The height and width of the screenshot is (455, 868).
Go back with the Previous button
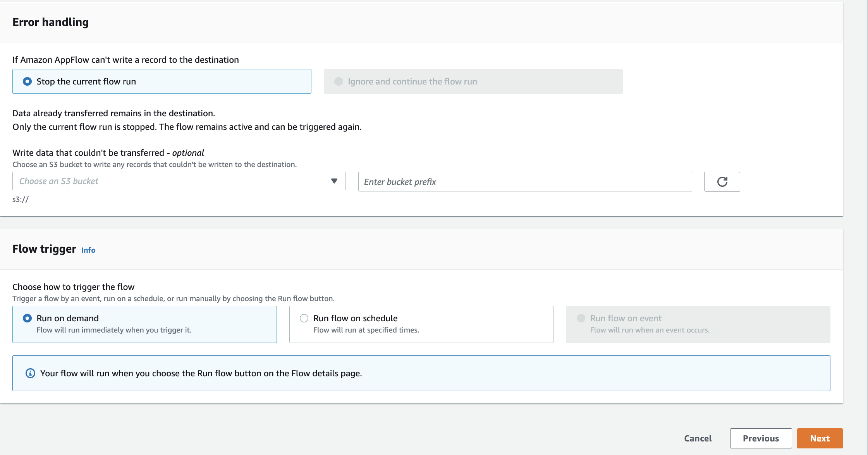[761, 438]
